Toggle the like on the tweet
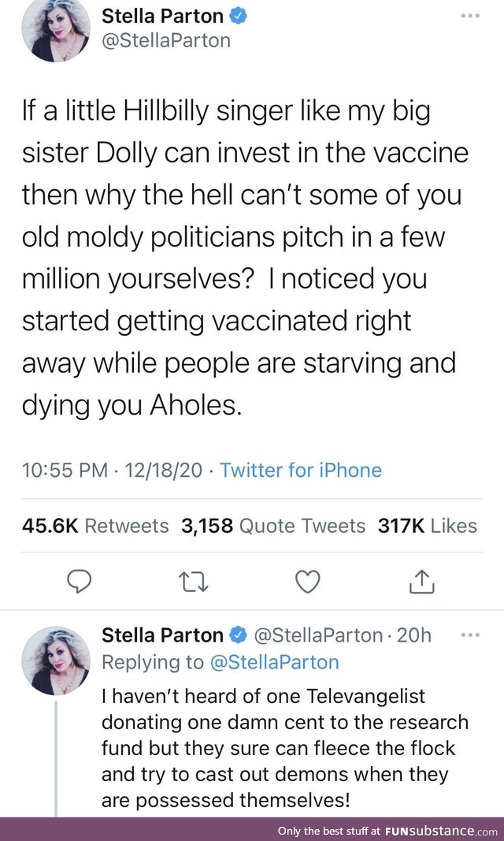The image size is (504, 841). [x=307, y=582]
